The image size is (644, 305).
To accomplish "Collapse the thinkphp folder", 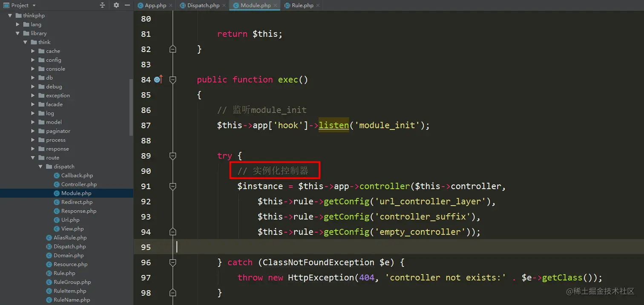I will pyautogui.click(x=10, y=15).
